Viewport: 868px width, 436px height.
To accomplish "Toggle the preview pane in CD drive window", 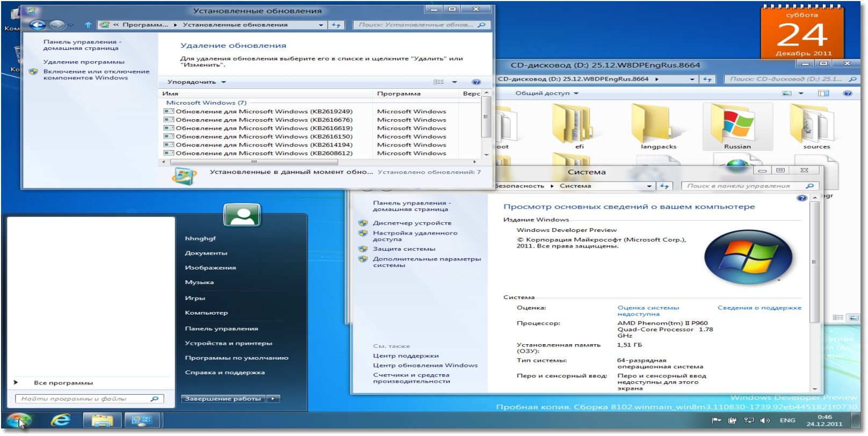I will 823,93.
